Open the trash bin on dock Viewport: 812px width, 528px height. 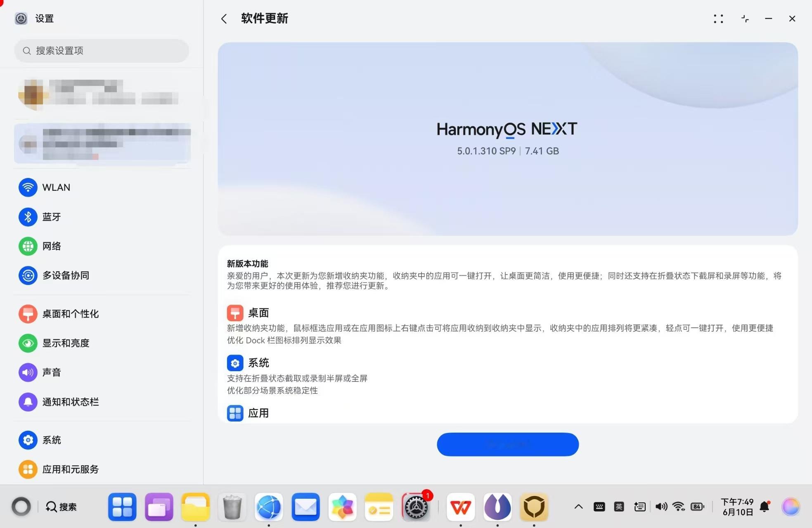pyautogui.click(x=232, y=507)
